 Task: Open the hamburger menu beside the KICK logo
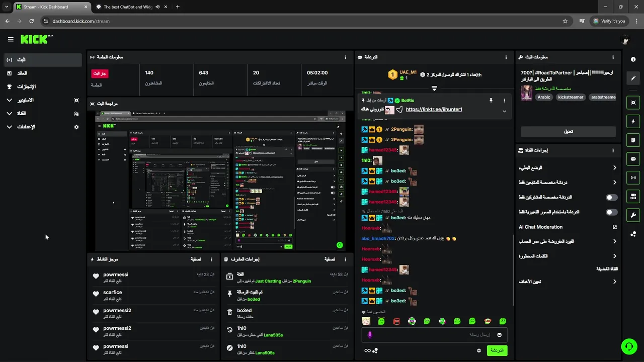pos(11,39)
